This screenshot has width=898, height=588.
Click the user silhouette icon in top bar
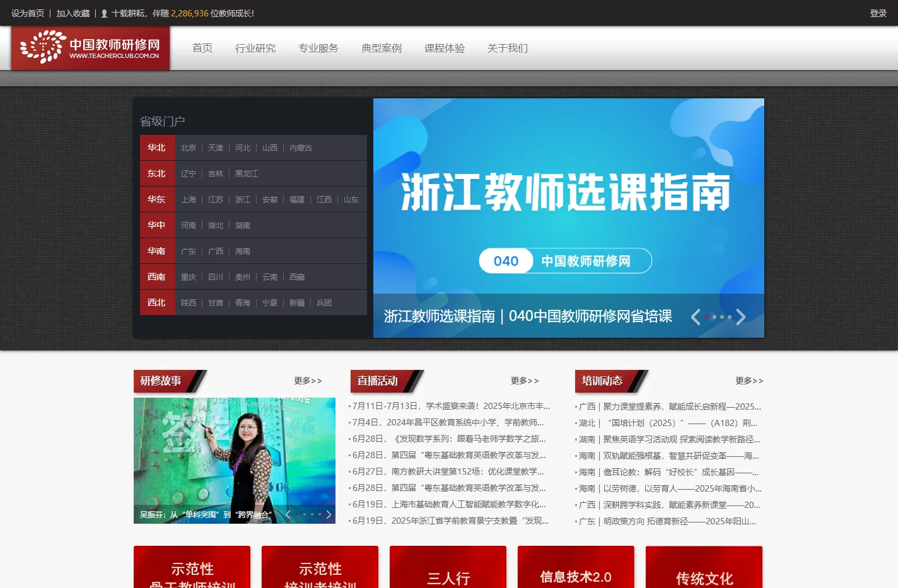[x=104, y=13]
